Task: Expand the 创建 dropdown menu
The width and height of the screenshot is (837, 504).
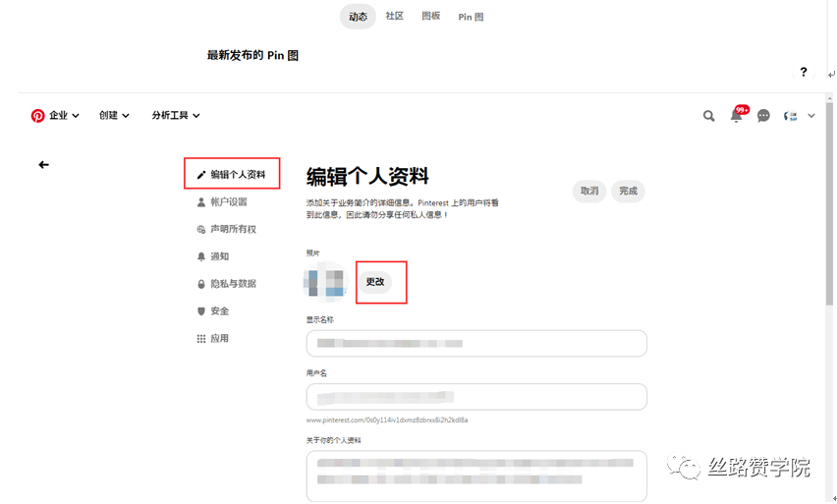Action: coord(114,115)
